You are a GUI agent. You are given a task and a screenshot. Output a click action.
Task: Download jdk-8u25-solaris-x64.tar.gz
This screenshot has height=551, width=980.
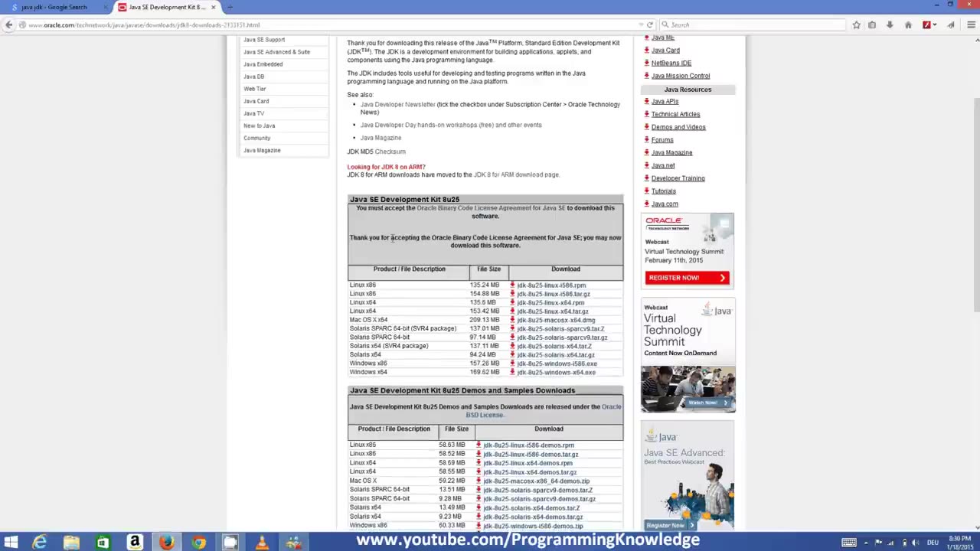coord(555,355)
